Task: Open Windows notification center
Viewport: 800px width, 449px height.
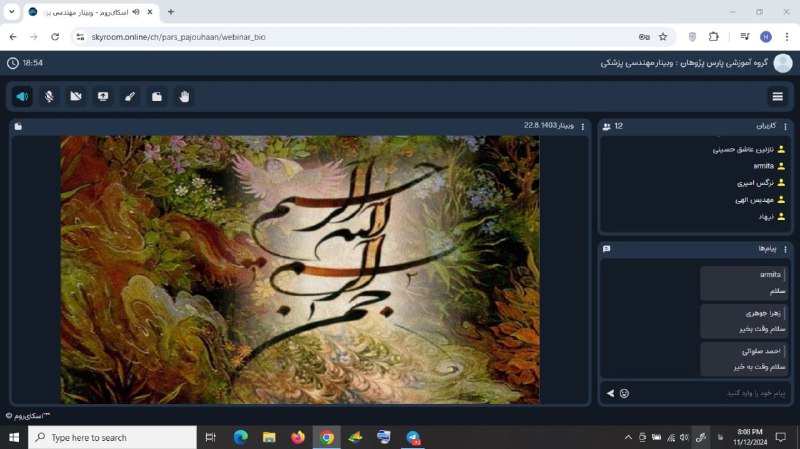Action: click(781, 437)
